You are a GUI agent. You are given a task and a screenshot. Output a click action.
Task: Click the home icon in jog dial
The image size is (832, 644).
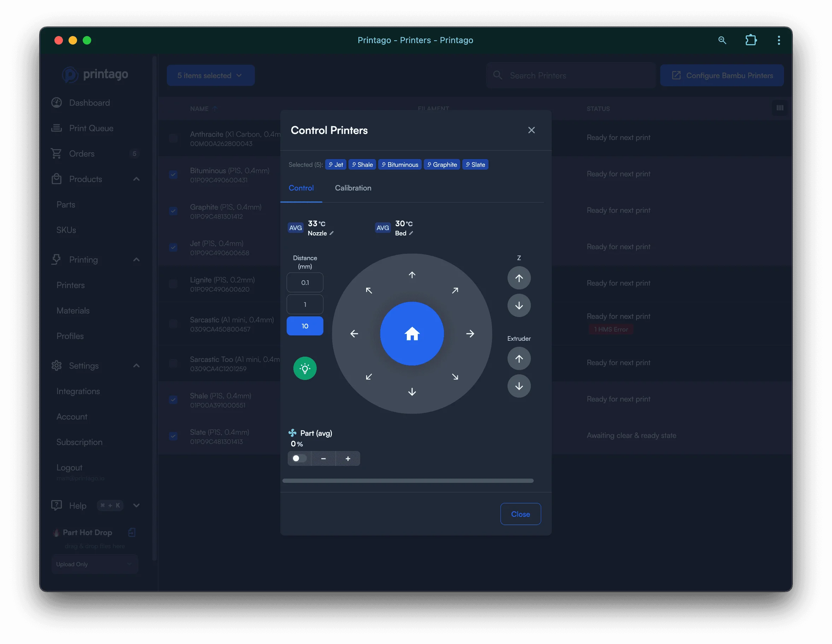click(x=412, y=334)
